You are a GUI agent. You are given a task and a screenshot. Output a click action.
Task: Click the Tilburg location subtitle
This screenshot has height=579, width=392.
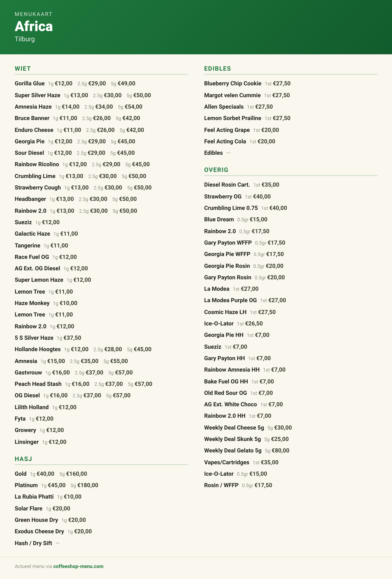coord(25,39)
